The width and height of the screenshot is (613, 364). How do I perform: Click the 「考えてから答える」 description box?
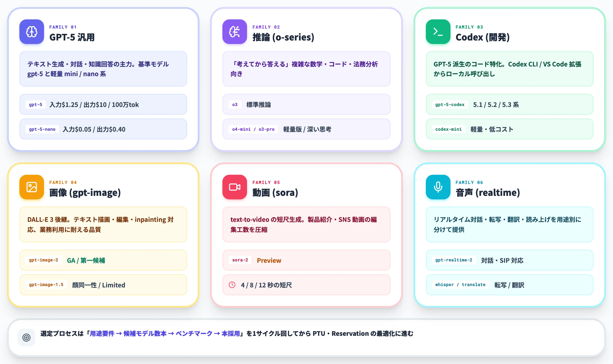point(306,69)
